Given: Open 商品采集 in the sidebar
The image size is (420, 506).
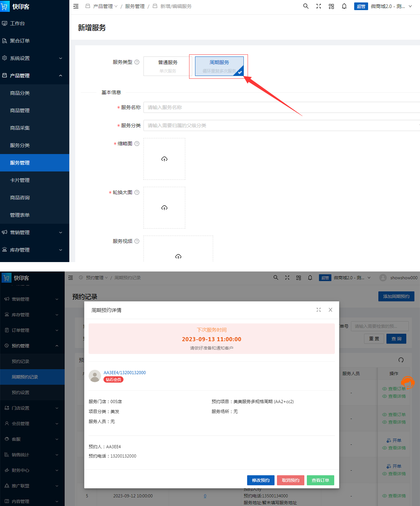Looking at the screenshot, I should [x=20, y=128].
